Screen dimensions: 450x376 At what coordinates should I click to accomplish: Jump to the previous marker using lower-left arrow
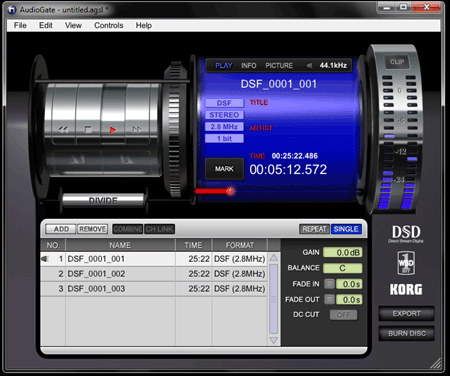77,160
